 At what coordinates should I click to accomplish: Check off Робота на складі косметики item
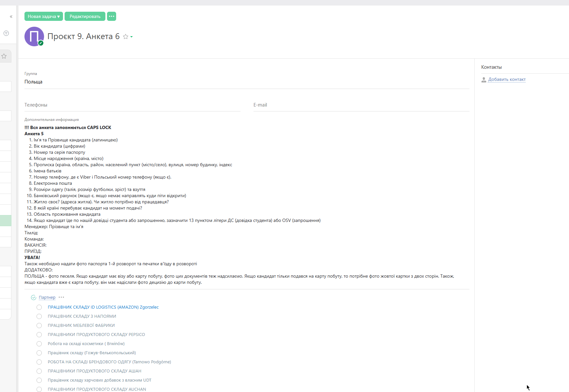click(39, 344)
